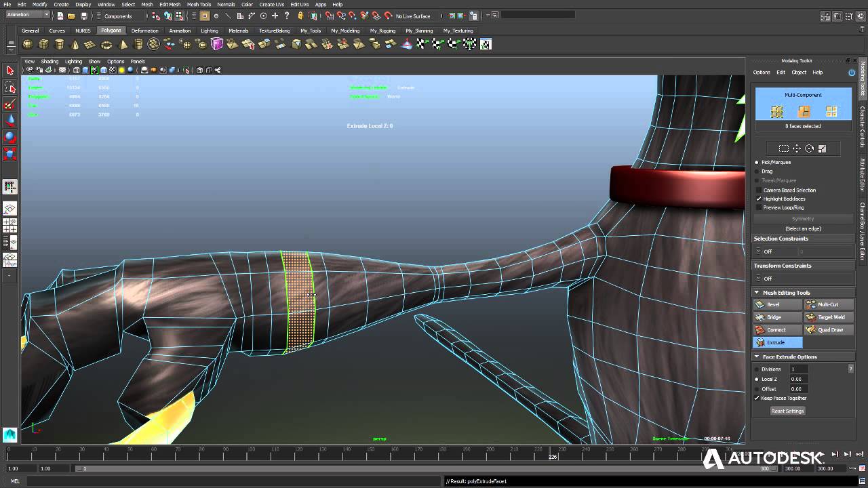The width and height of the screenshot is (868, 488).
Task: Open scene with folder icon
Action: click(71, 16)
